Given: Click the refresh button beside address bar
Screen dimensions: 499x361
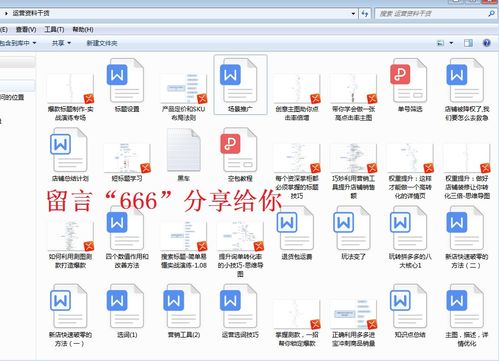Looking at the screenshot, I should (x=365, y=14).
